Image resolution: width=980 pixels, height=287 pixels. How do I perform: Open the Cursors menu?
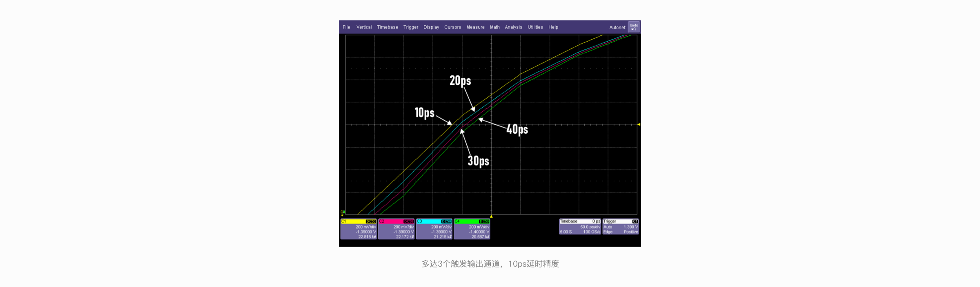click(x=452, y=27)
